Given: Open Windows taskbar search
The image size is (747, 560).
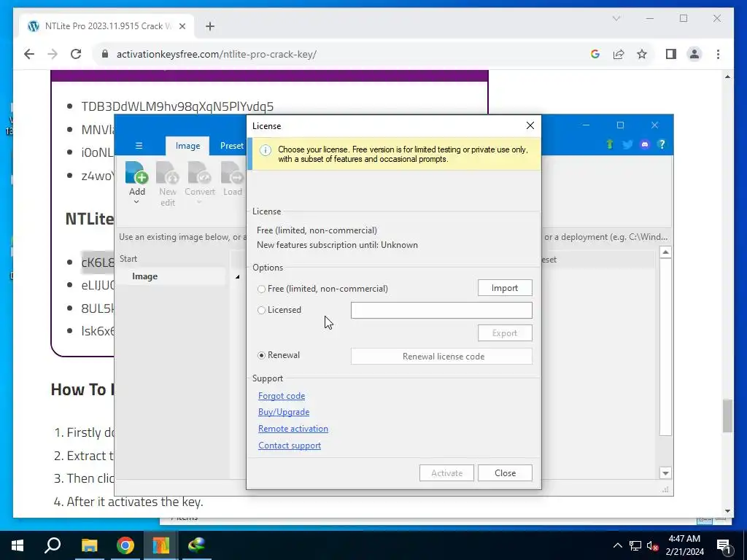Looking at the screenshot, I should pos(53,545).
